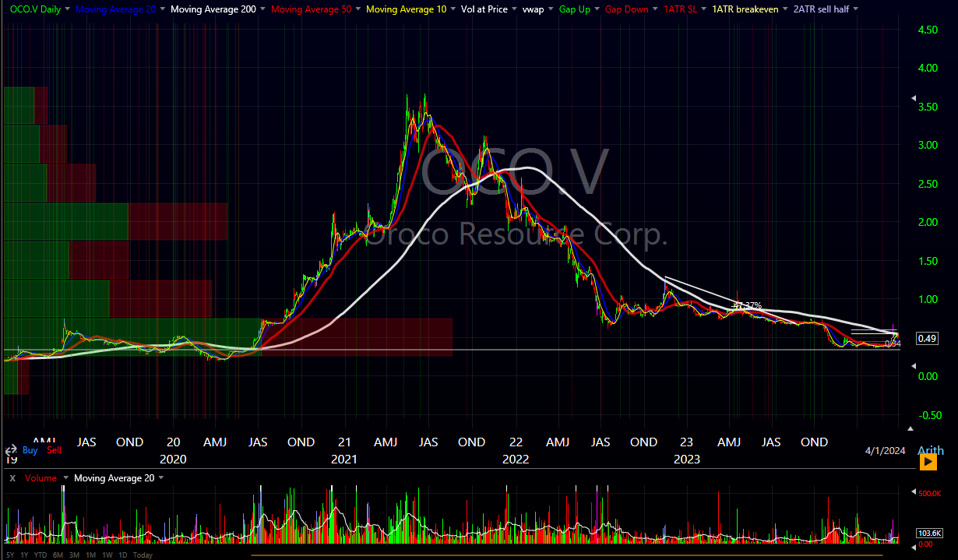The height and width of the screenshot is (560, 958).
Task: Switch the chart range to 5Y
Action: tap(9, 555)
